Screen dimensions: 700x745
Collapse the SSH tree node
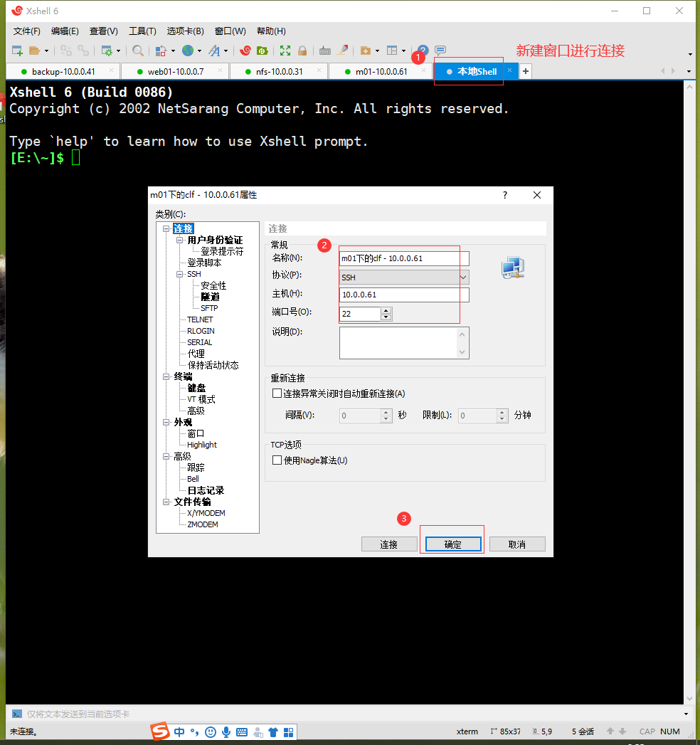click(179, 274)
